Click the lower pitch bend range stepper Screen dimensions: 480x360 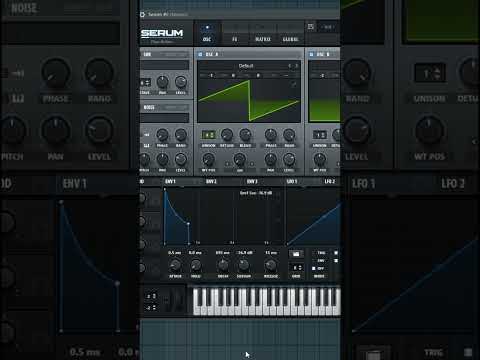pyautogui.click(x=151, y=308)
